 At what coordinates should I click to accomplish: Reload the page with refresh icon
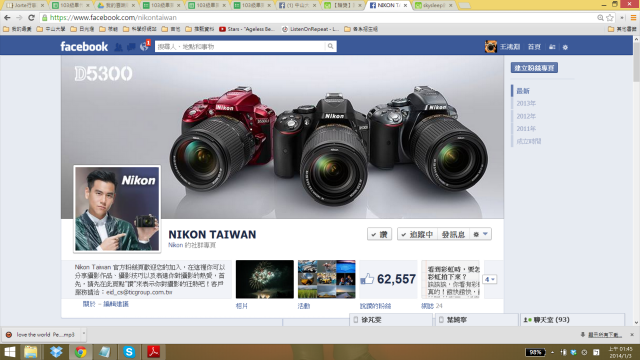pos(31,18)
